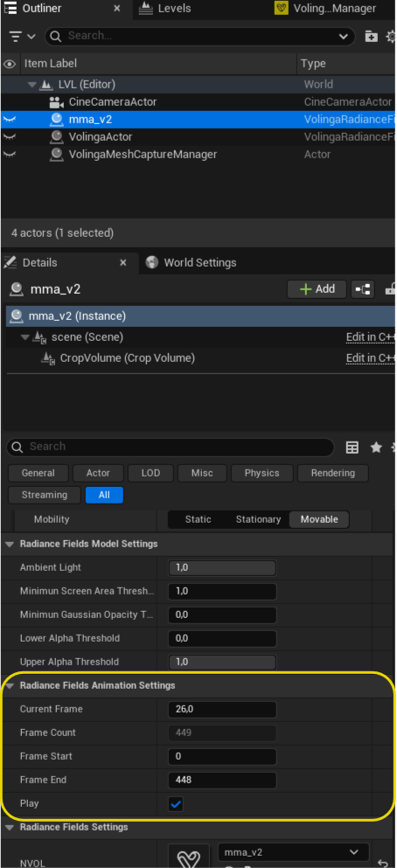This screenshot has height=868, width=397.
Task: Click the NVOL reset to default arrow
Action: click(x=383, y=862)
